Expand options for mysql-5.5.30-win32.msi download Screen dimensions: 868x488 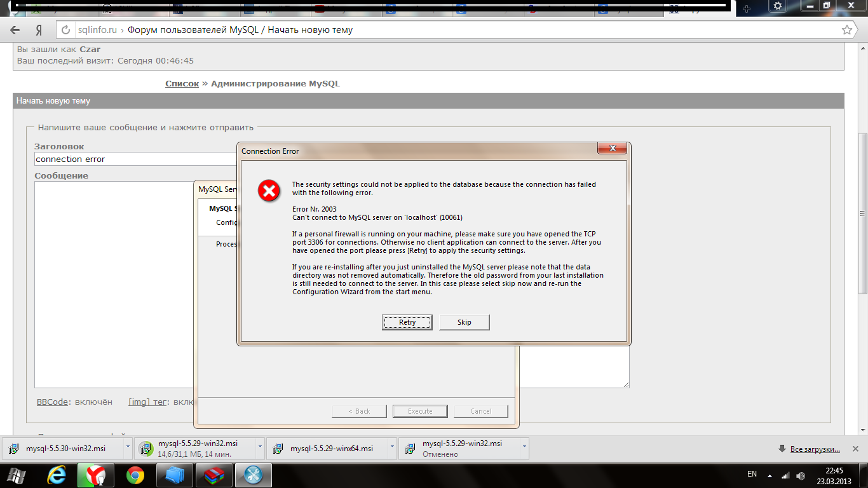(127, 447)
